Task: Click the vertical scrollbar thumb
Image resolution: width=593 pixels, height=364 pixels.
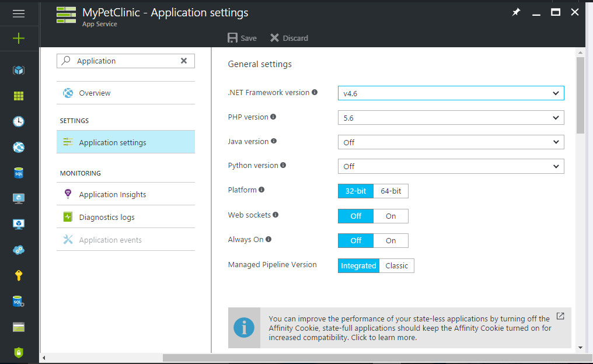Action: 580,95
